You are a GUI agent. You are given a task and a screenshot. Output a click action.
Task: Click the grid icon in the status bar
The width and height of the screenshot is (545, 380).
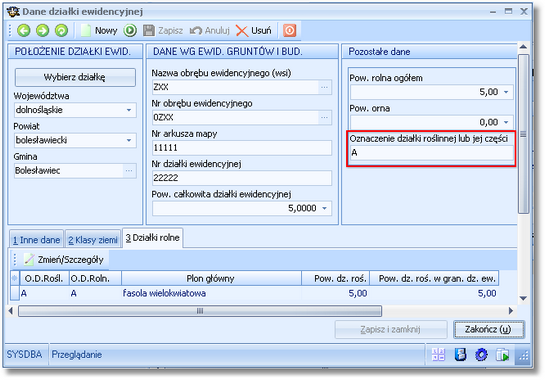click(x=439, y=355)
